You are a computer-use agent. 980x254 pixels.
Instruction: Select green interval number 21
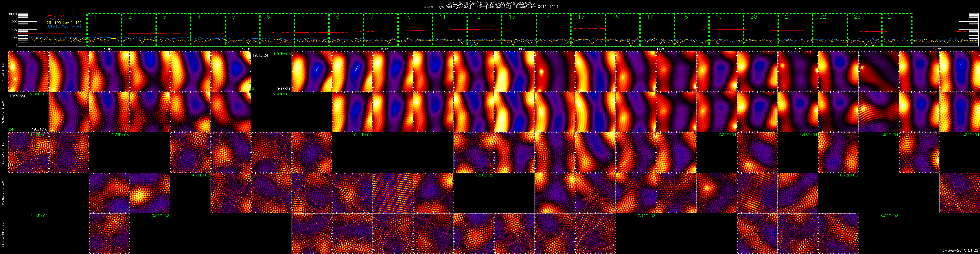click(x=788, y=17)
